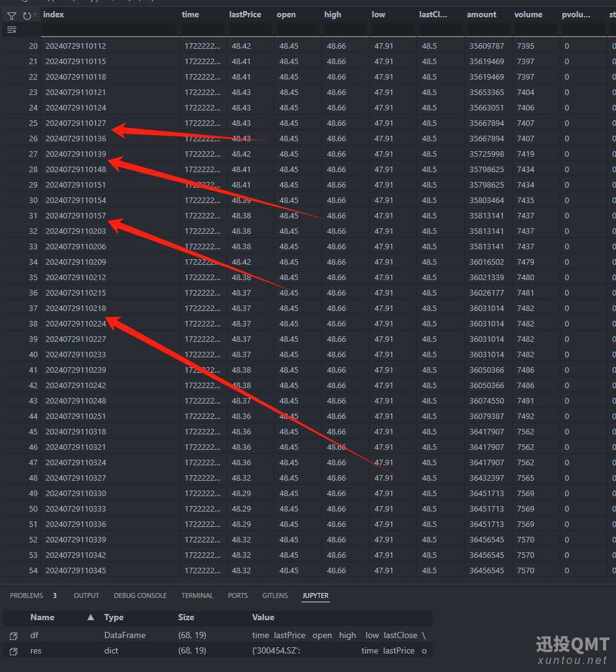Select the GITLENS tab
The width and height of the screenshot is (616, 672).
pyautogui.click(x=275, y=595)
